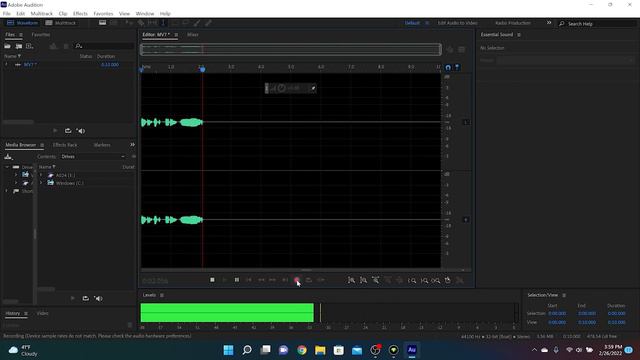This screenshot has height=360, width=640.
Task: Expand more workspaces chevron at top
Action: click(549, 23)
